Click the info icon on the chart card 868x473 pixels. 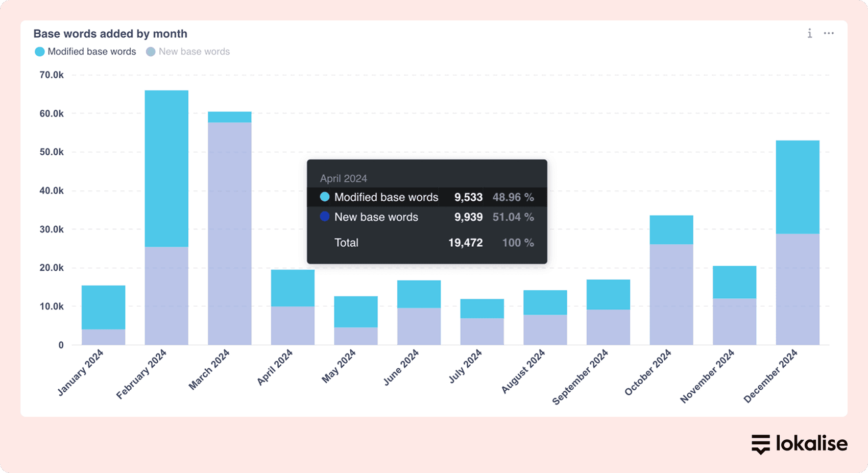click(x=810, y=34)
